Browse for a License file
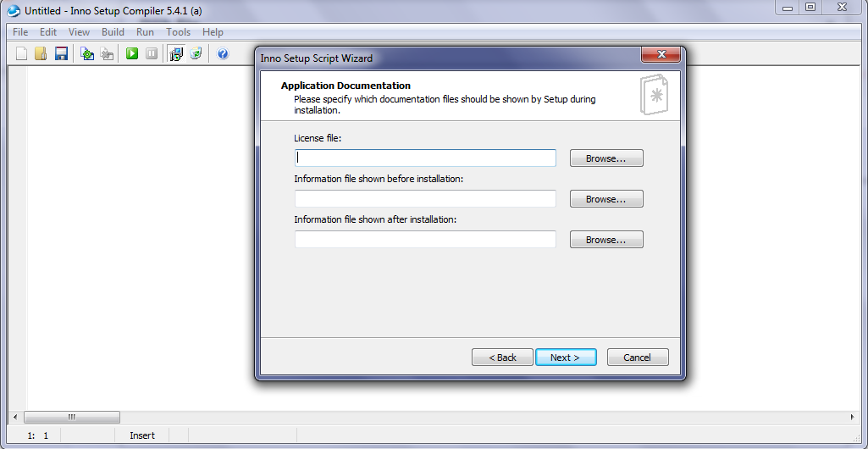 point(606,158)
